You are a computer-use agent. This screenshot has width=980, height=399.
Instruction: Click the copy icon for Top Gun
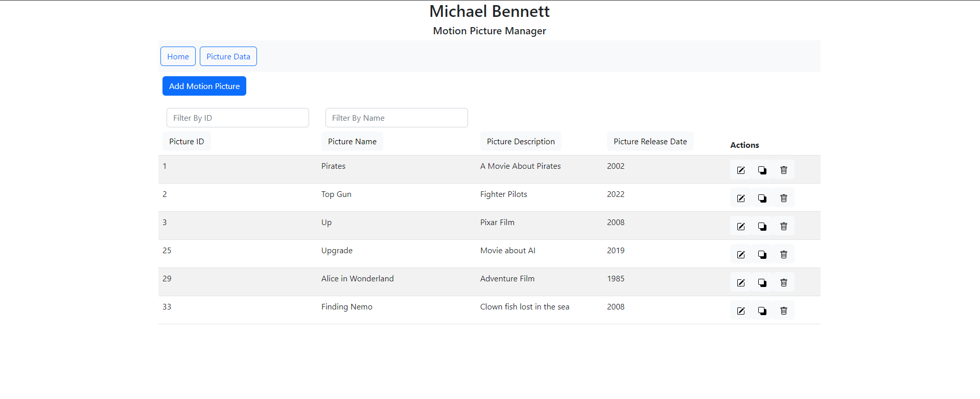[x=762, y=198]
